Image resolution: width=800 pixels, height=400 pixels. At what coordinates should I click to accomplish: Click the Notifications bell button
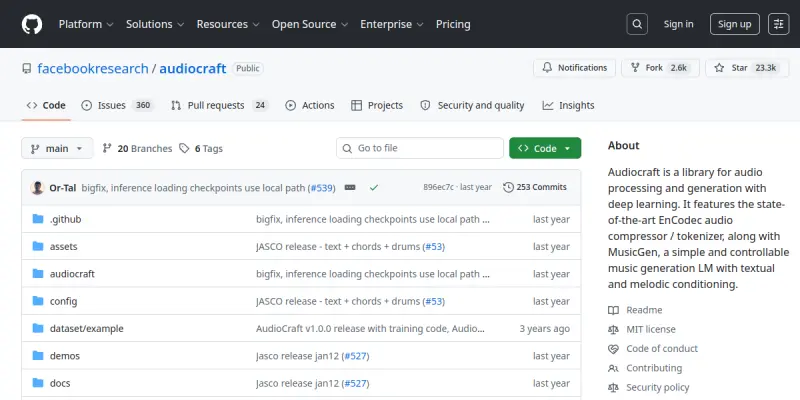[x=574, y=68]
